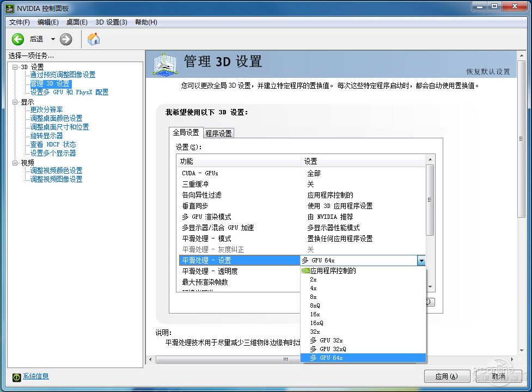Open 调整桌面颜色设置 task

(56, 118)
